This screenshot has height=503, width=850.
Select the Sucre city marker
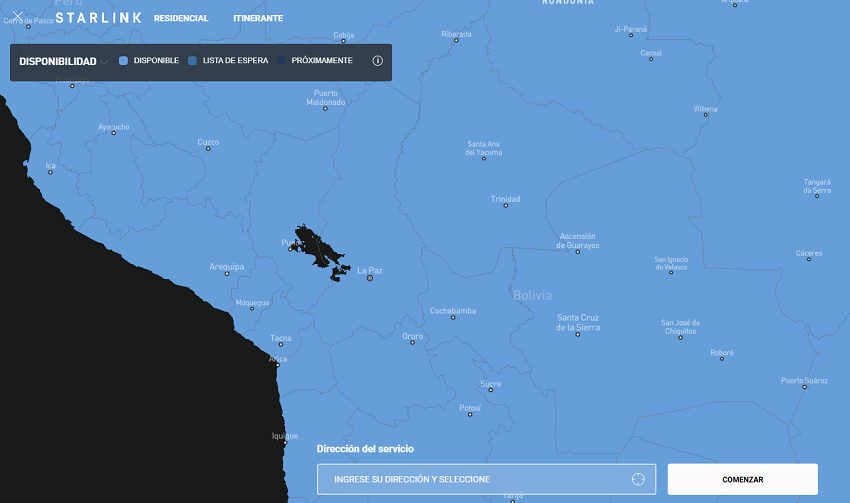tap(490, 391)
